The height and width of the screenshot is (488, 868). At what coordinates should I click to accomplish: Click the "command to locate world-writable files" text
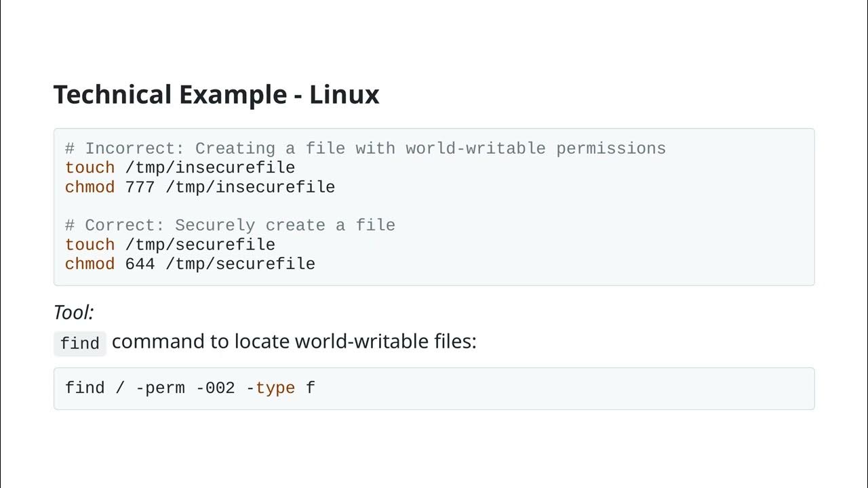(x=294, y=342)
